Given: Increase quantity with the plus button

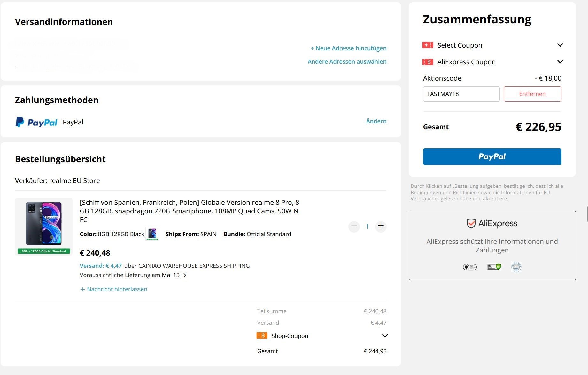Looking at the screenshot, I should click(x=381, y=226).
